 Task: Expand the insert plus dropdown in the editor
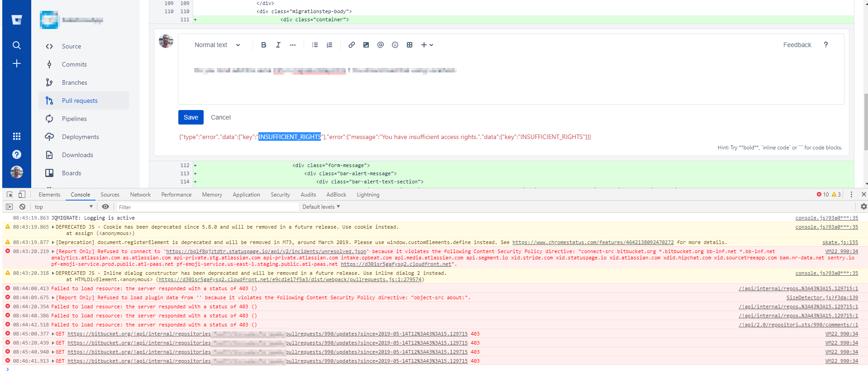(x=427, y=45)
